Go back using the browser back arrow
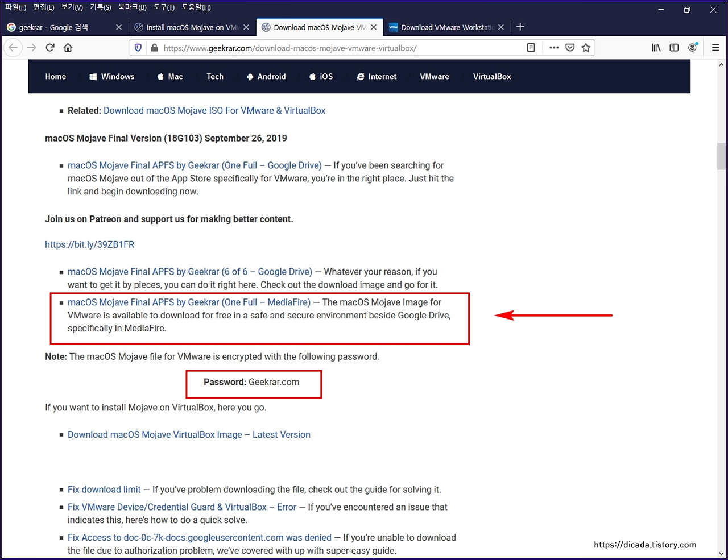Screen dimensions: 728x560 13,48
